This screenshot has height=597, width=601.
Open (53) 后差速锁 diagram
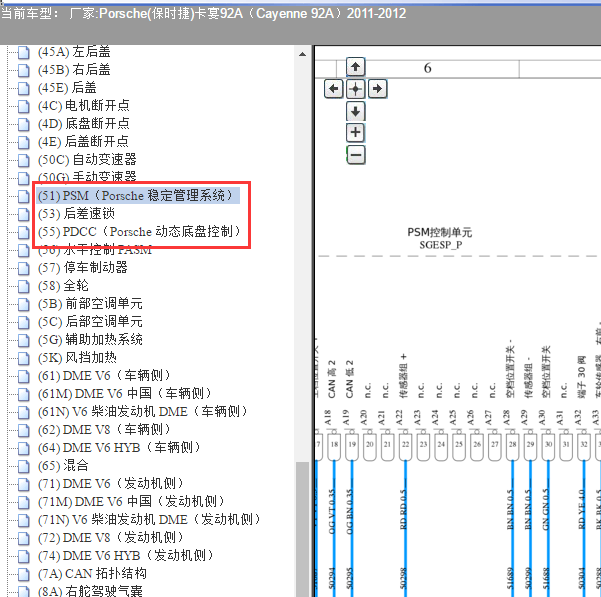[76, 214]
